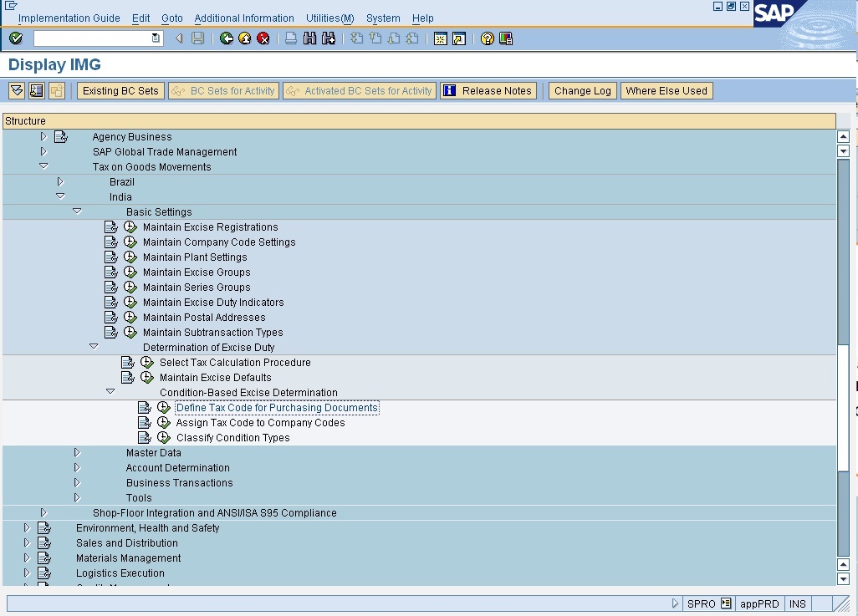Expand the Business Transactions node
This screenshot has width=858, height=616.
point(77,482)
